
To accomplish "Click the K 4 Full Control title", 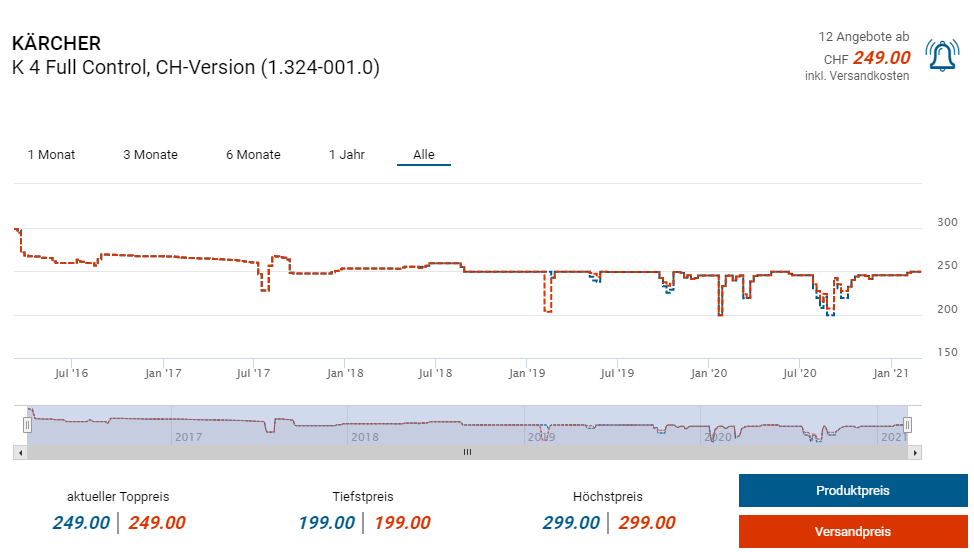I will [x=196, y=68].
